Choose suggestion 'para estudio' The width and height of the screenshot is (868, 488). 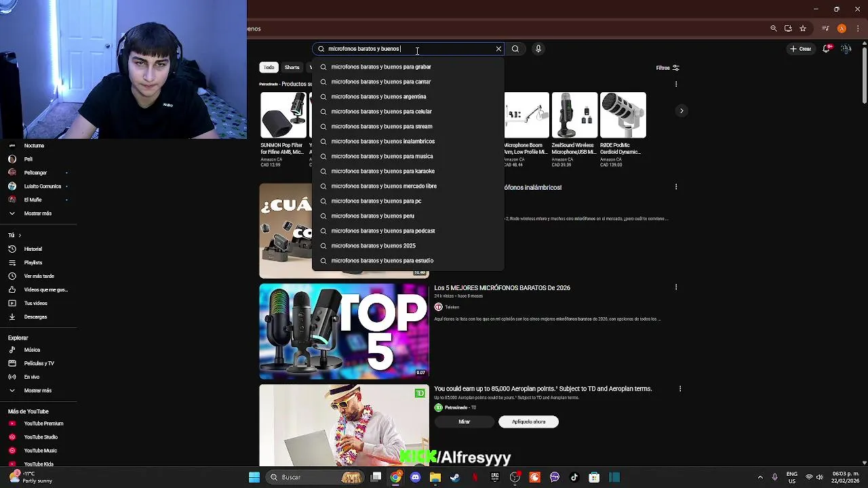[408, 260]
